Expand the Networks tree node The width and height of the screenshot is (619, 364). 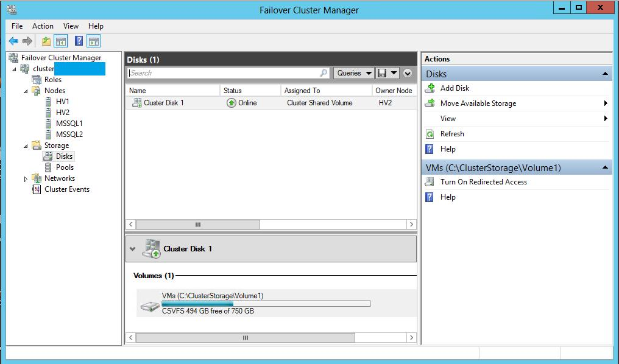[x=26, y=179]
